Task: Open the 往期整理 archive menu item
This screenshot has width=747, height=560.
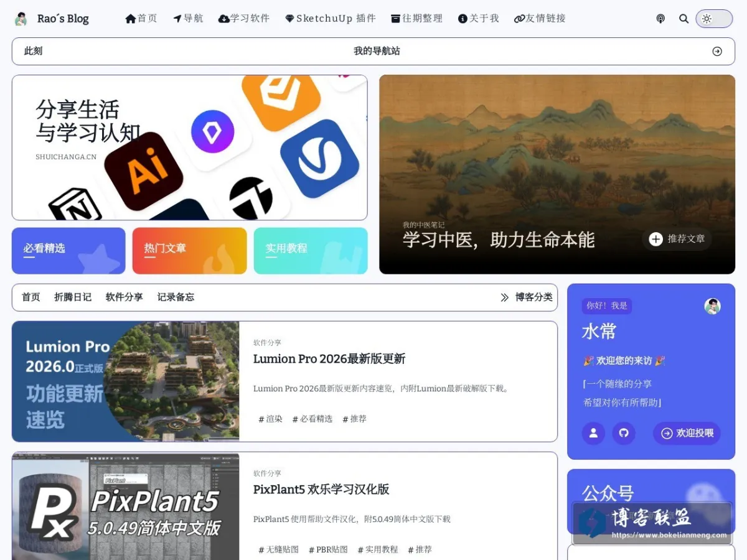Action: tap(416, 19)
